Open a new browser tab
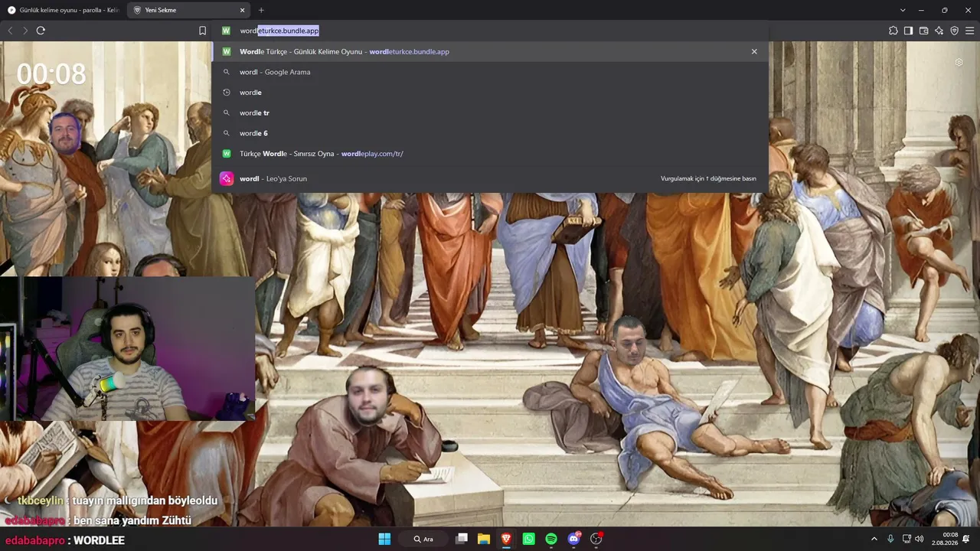Screen dimensions: 980x551 261,10
